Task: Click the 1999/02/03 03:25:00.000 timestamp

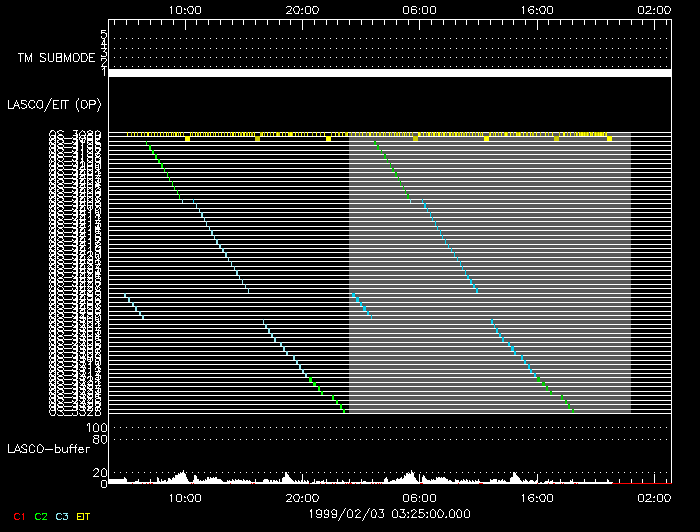Action: [x=389, y=513]
